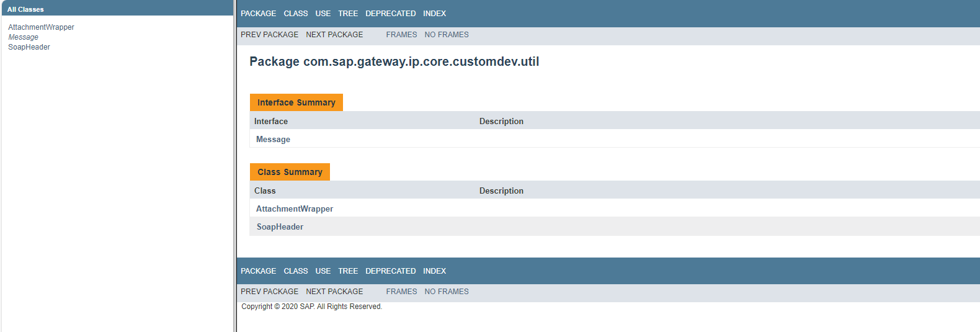Open AttachmentWrapper in the Class Summary table
Viewport: 980px width, 332px height.
click(x=295, y=209)
